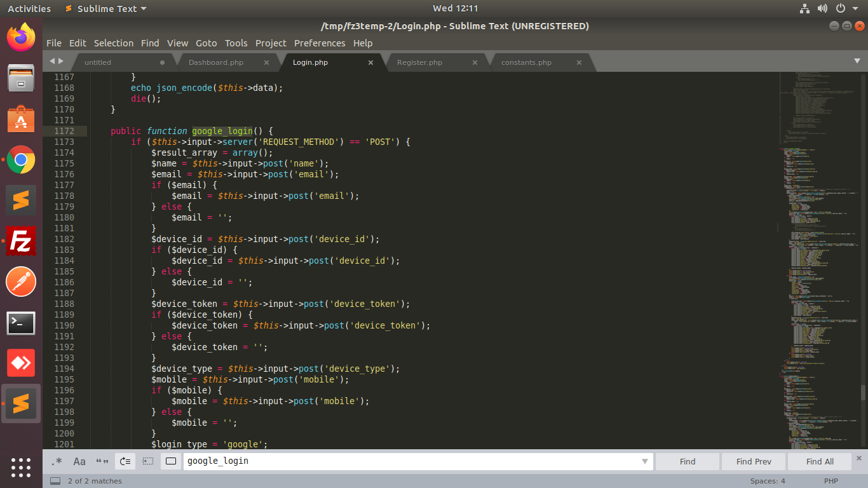Viewport: 868px width, 488px height.
Task: Switch to the Register.php tab
Action: (419, 62)
